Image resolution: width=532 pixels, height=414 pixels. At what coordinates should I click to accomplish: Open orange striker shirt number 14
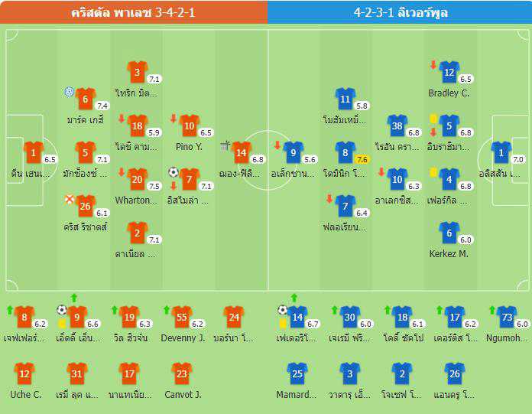tap(241, 153)
